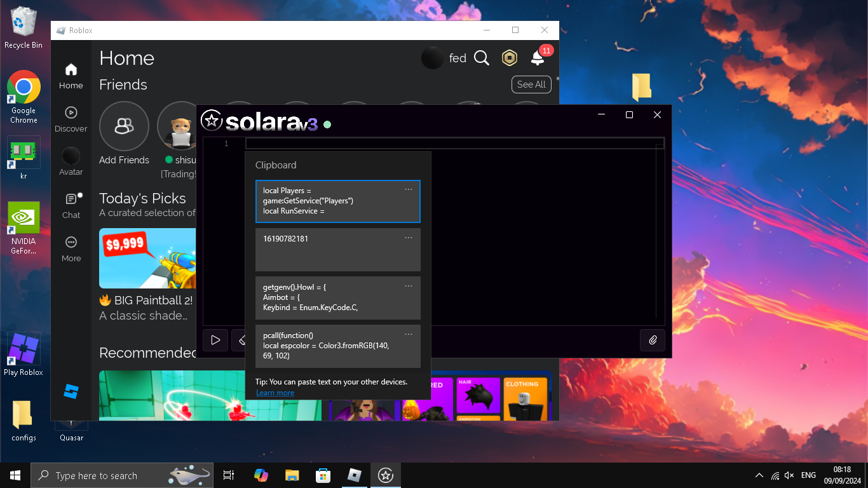Viewport: 868px width, 488px height.
Task: Click the Friends heading in Roblox
Action: tap(123, 85)
